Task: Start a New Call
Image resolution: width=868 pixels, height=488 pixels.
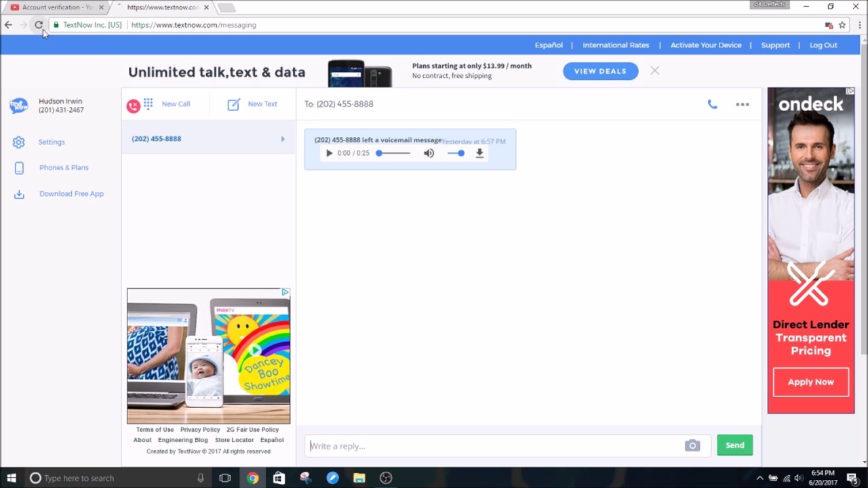Action: point(176,104)
